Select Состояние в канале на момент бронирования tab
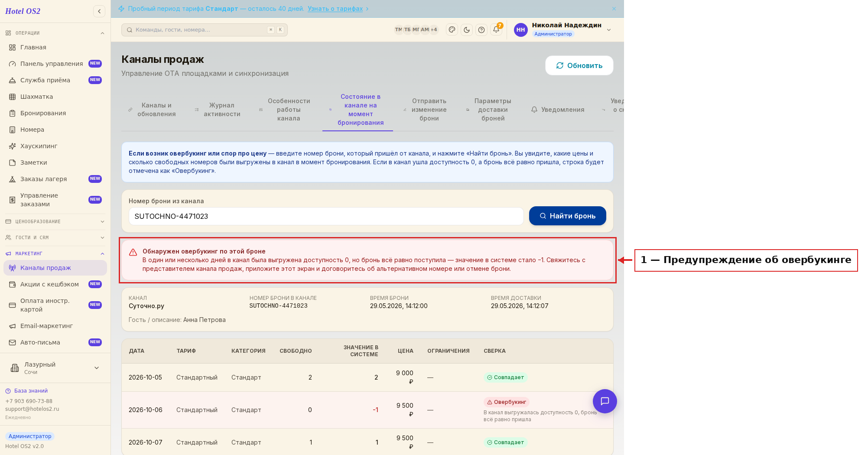Viewport: 868px width, 455px height. click(x=358, y=110)
